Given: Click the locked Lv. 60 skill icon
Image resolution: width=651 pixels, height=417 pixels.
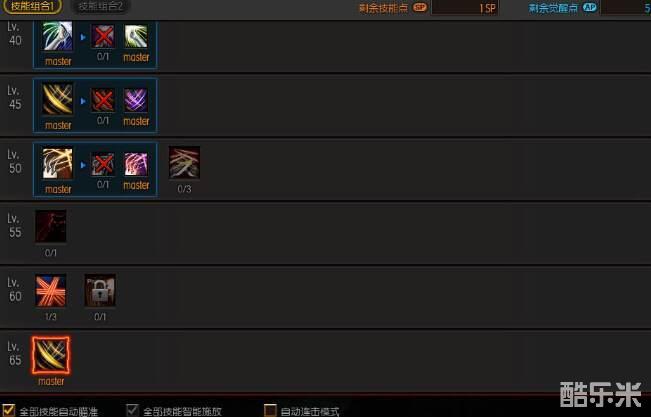Looking at the screenshot, I should point(100,290).
